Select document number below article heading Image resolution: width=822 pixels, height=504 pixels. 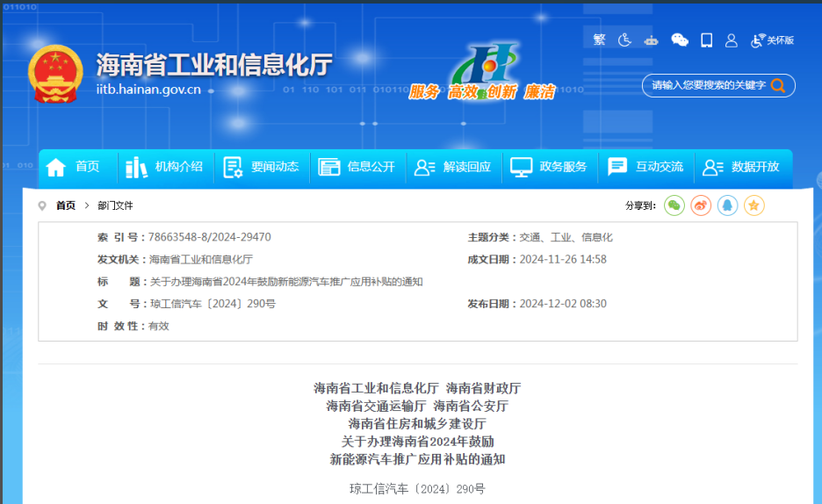417,489
